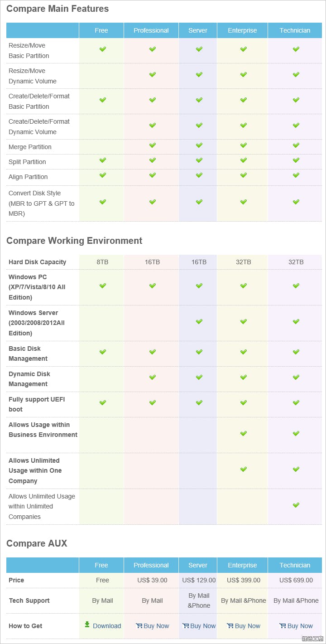Click Buy Now under Enterprise column
This screenshot has width=326, height=644.
tap(247, 626)
